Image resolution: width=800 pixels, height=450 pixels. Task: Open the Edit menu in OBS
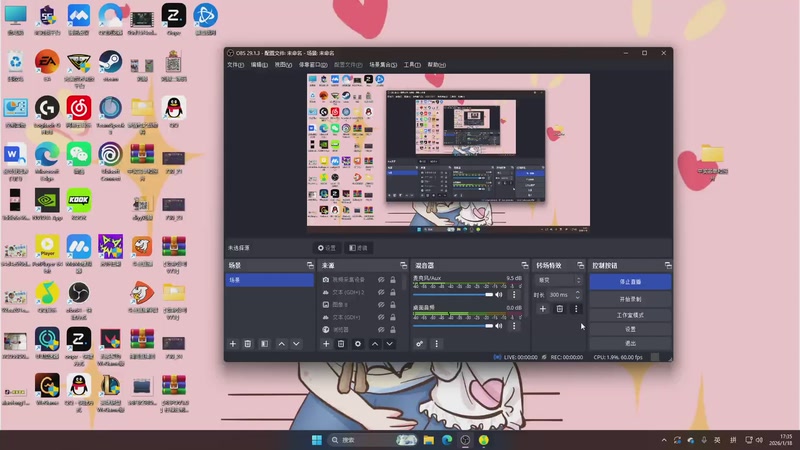259,65
